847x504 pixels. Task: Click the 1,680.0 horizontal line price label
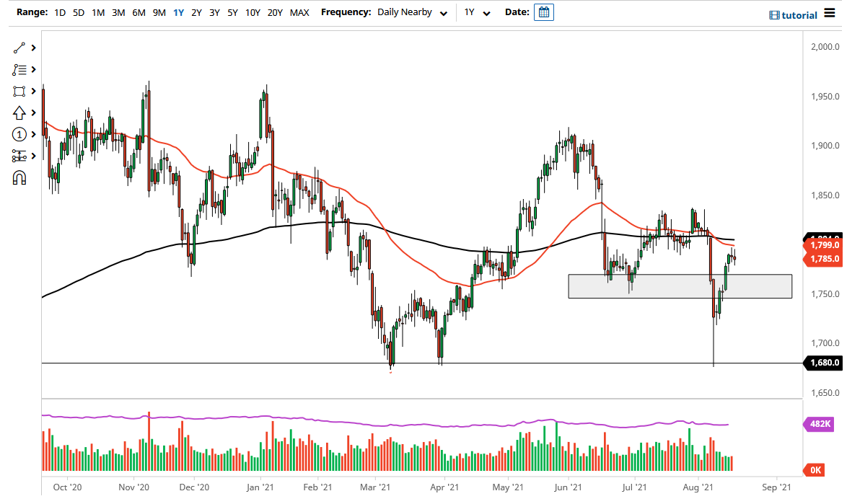(824, 363)
